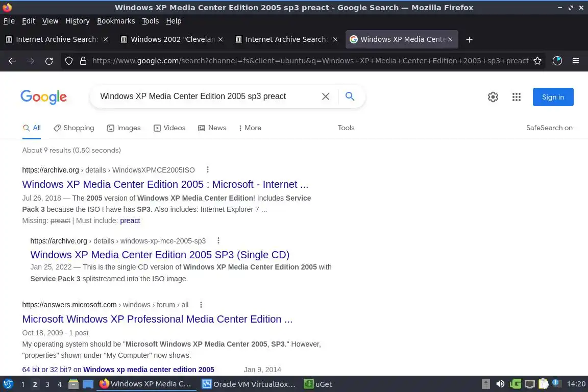Switch to the Videos results filter

[169, 128]
